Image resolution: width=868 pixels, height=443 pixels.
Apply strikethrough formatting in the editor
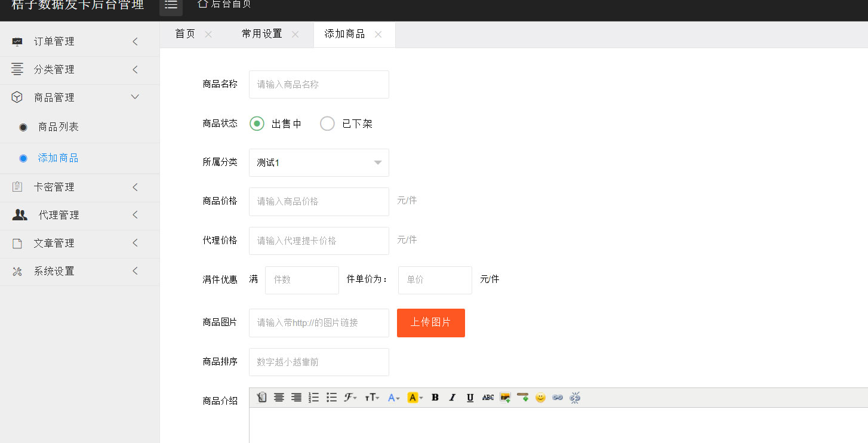pos(488,397)
